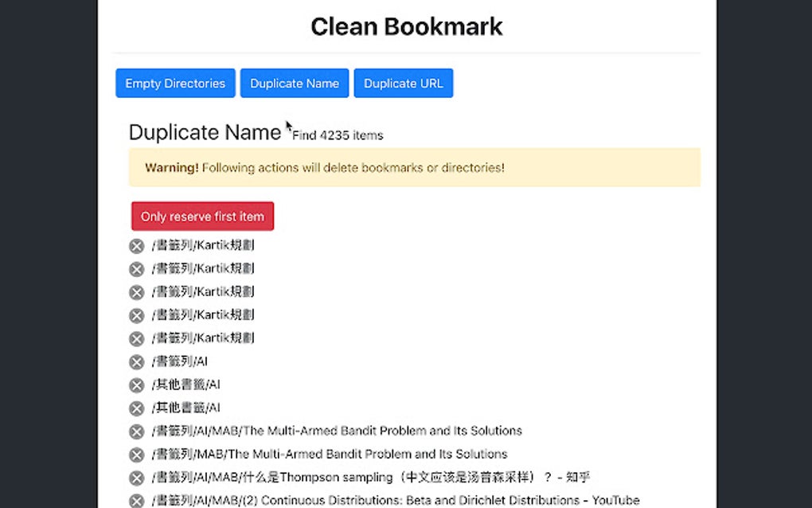Viewport: 812px width, 508px height.
Task: Click the Kartik規劃 bookmark path text
Action: pos(201,245)
